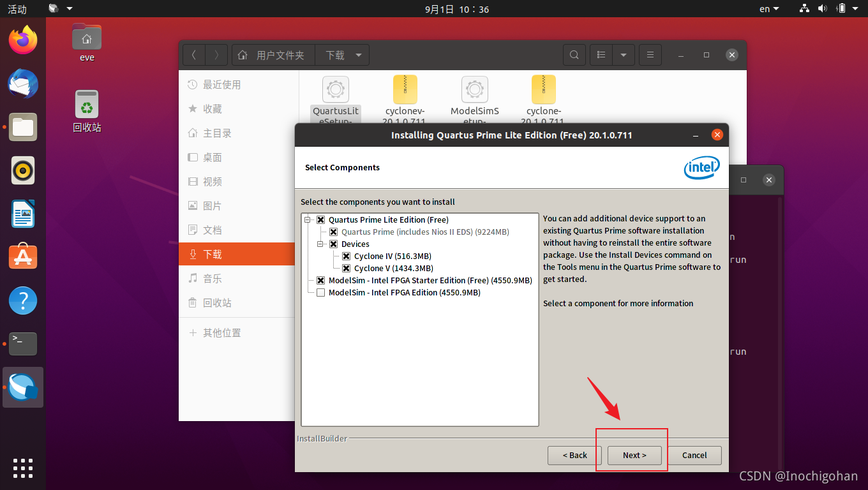Screen dimensions: 868x490
Task: Uncheck Quartus Prime Lite Edition (Free) checkbox
Action: (x=320, y=220)
